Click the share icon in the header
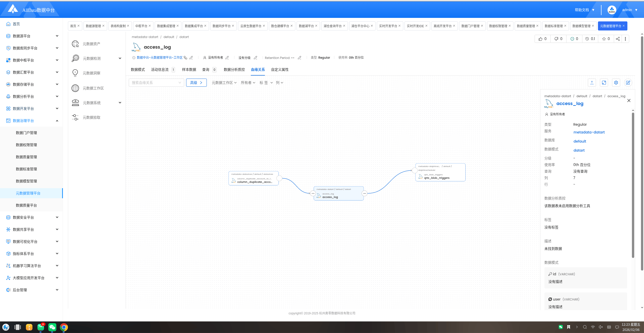The height and width of the screenshot is (333, 644). 618,39
